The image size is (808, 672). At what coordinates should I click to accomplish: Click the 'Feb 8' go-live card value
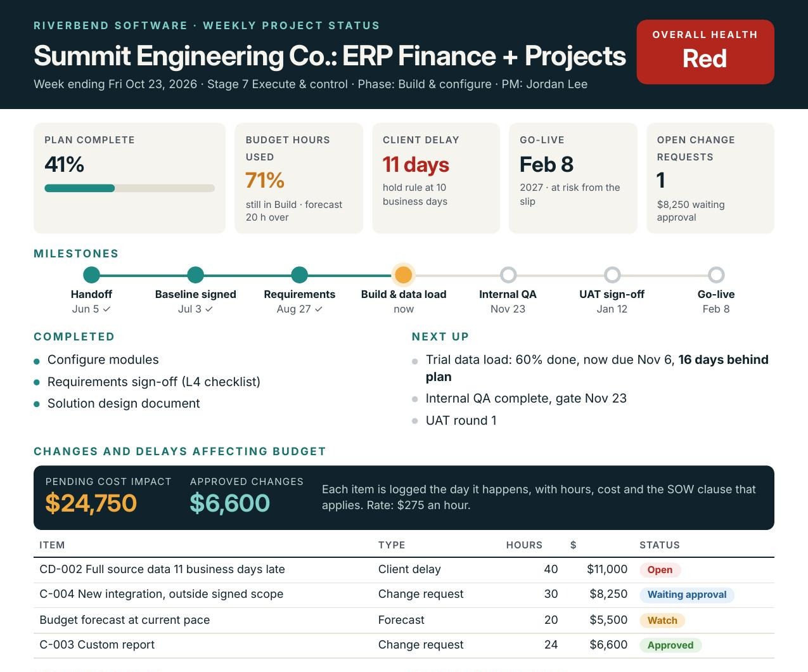[546, 165]
